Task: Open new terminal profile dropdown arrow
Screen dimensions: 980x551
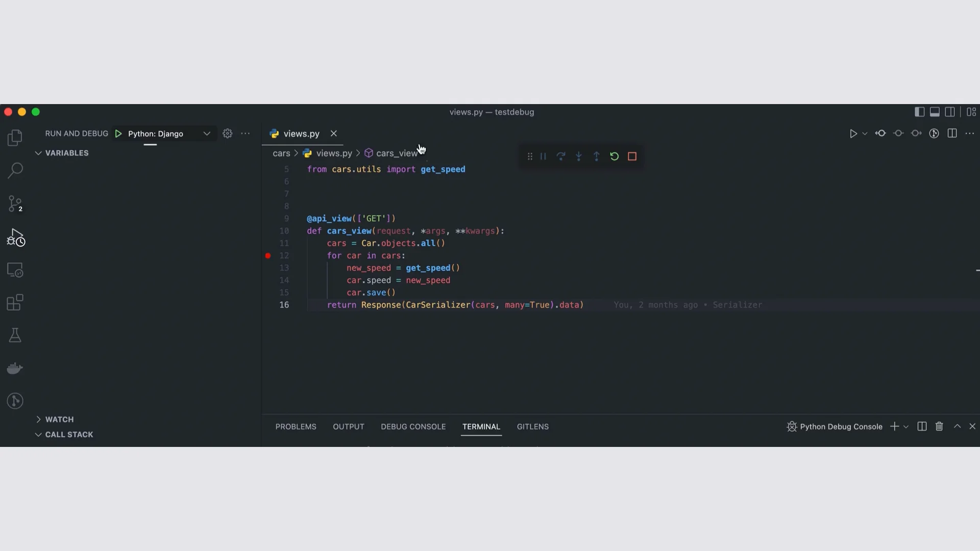Action: tap(906, 427)
